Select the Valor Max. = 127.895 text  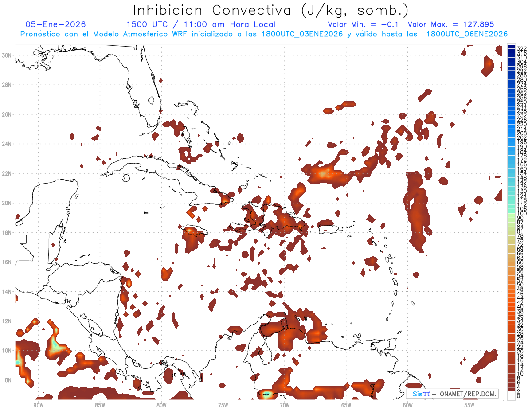click(450, 24)
